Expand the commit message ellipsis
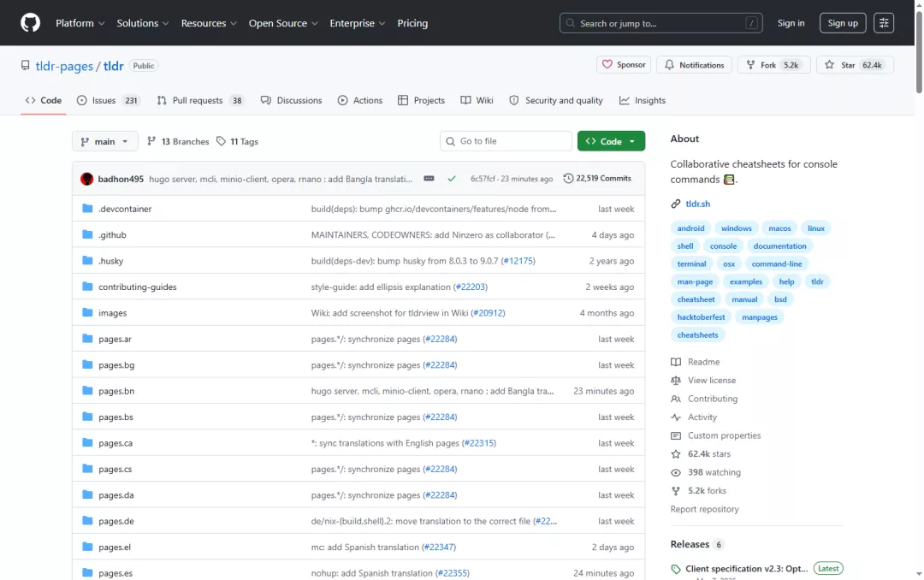924x580 pixels. (x=429, y=179)
